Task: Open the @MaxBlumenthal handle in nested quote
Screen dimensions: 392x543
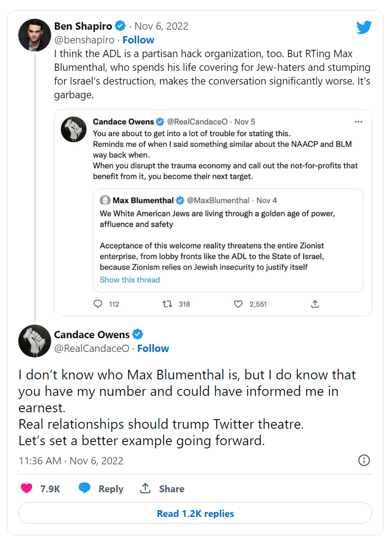Action: (218, 200)
